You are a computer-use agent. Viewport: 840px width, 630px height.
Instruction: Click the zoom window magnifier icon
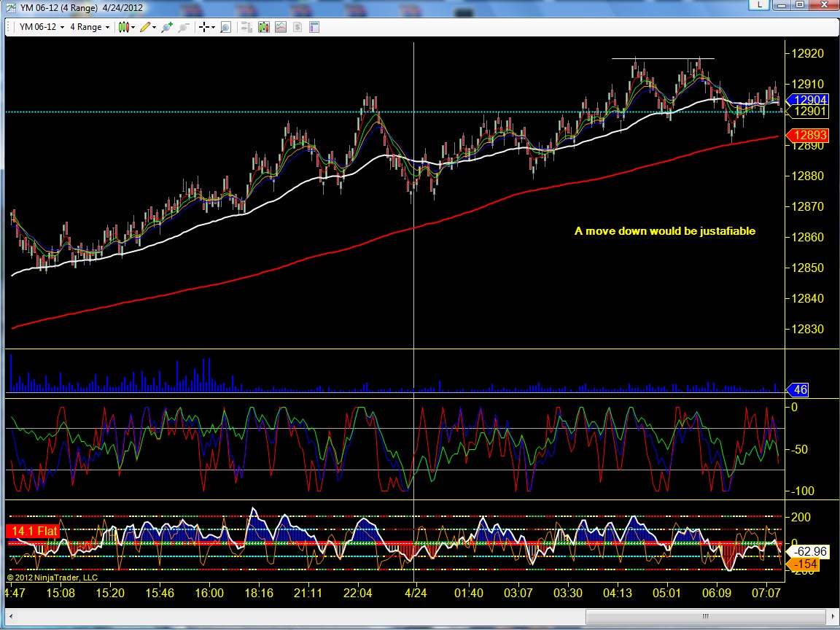(x=225, y=27)
